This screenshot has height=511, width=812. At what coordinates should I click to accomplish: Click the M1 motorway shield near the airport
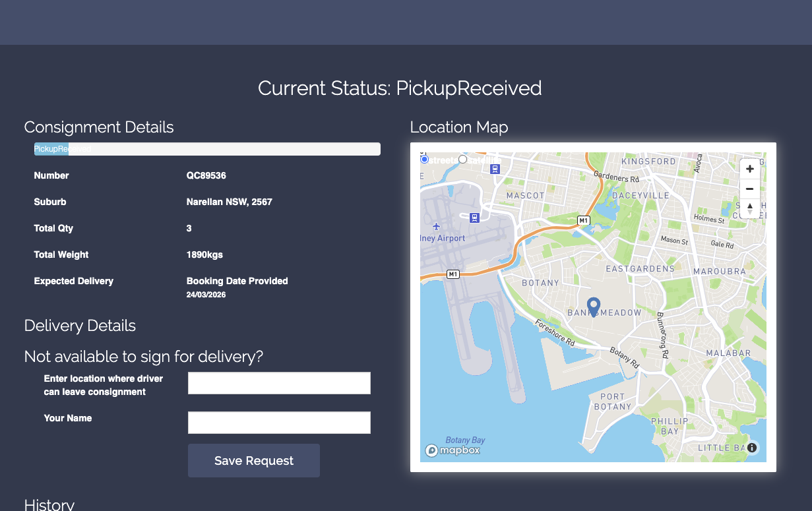pos(452,274)
